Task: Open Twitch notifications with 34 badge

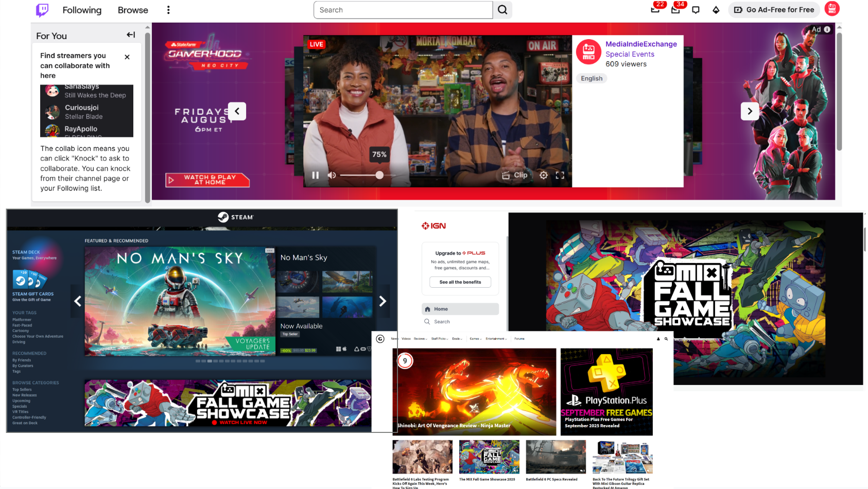Action: pos(676,9)
